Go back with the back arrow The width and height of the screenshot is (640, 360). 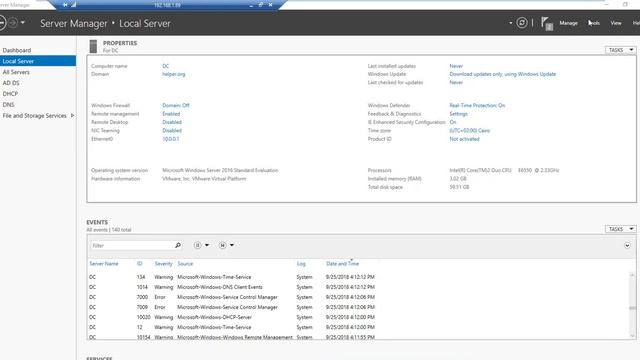point(2,22)
